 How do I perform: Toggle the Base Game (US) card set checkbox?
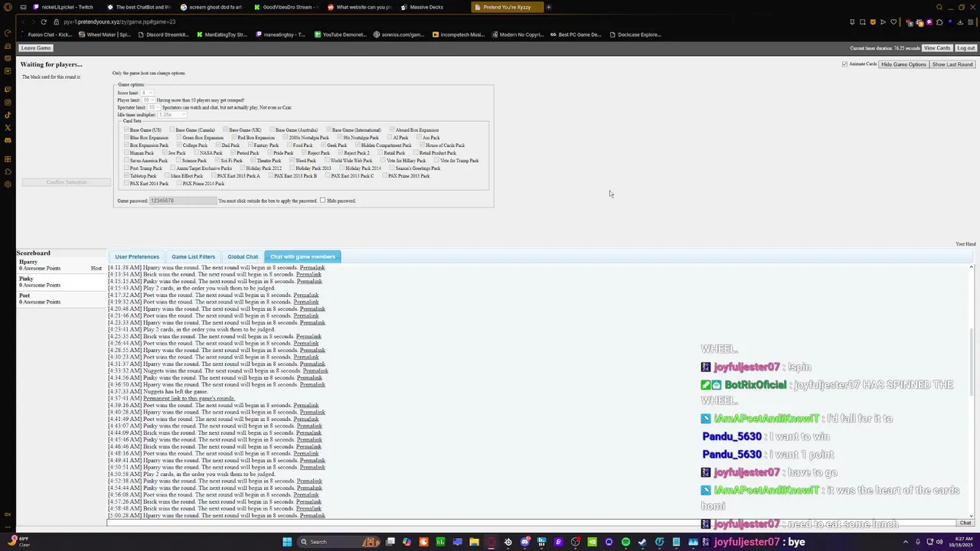point(126,129)
